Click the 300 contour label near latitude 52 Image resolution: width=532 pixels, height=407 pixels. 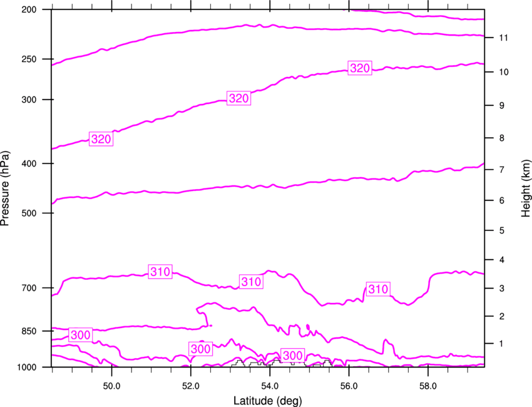point(200,349)
